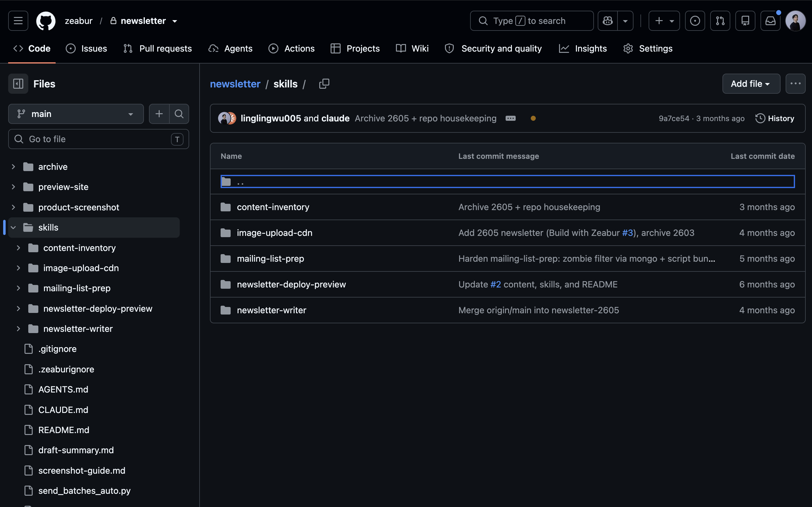
Task: Open content-inventory folder in the table
Action: tap(273, 207)
